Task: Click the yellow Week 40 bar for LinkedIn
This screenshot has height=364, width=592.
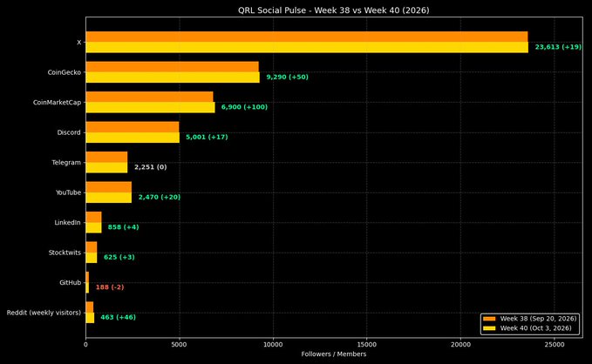Action: tap(93, 227)
